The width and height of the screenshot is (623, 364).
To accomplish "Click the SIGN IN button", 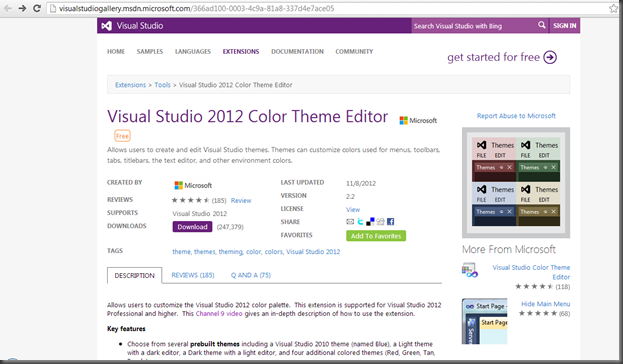I will point(565,26).
